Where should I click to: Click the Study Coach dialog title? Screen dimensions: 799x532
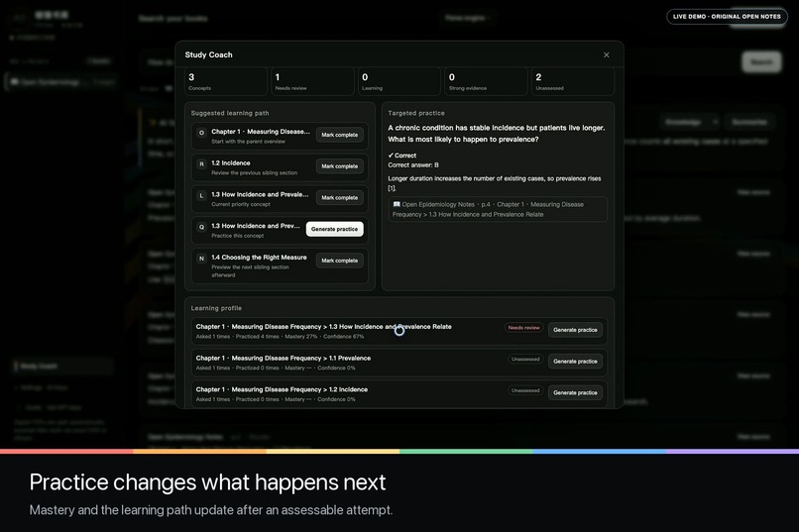208,54
